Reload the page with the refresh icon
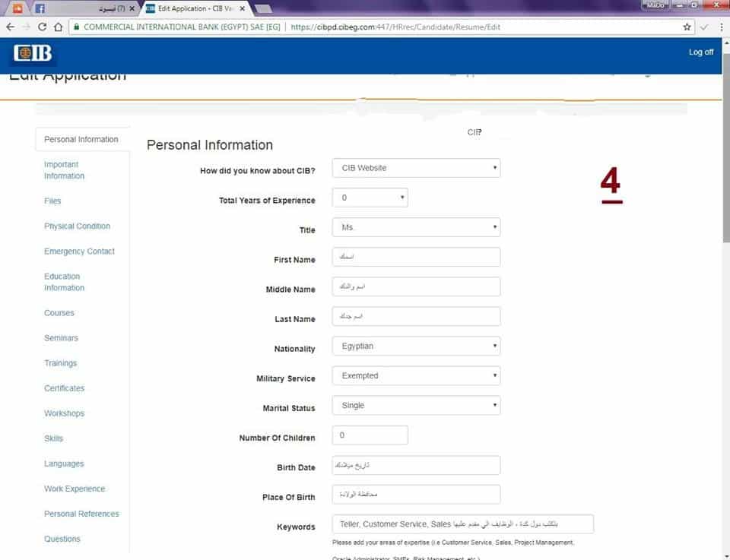The width and height of the screenshot is (730, 560). 42,27
